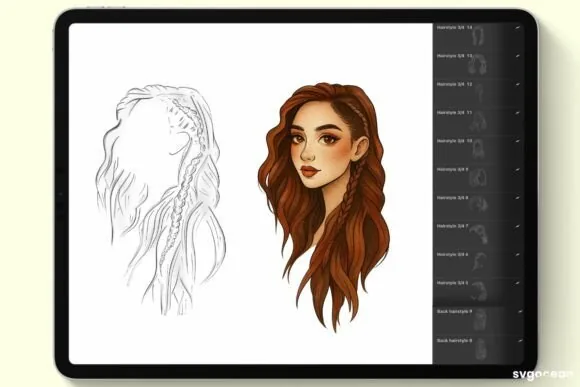
Task: Select the Hairstyle 3/4 13 brush preview thumbnail
Action: pos(478,65)
